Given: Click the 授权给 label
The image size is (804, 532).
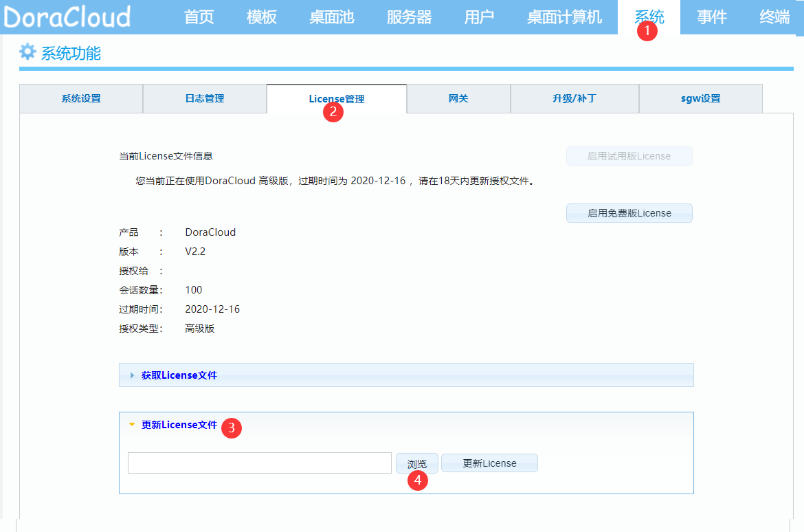Looking at the screenshot, I should [x=134, y=270].
